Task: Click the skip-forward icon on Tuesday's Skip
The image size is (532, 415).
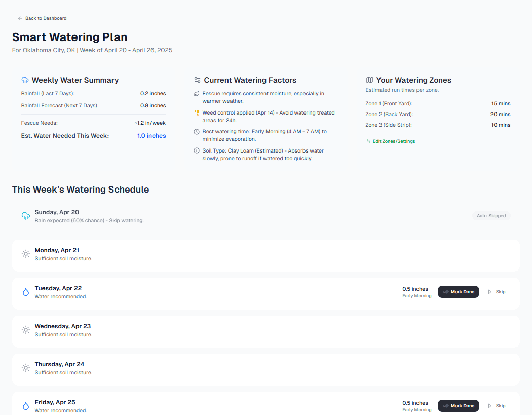Action: click(x=490, y=292)
